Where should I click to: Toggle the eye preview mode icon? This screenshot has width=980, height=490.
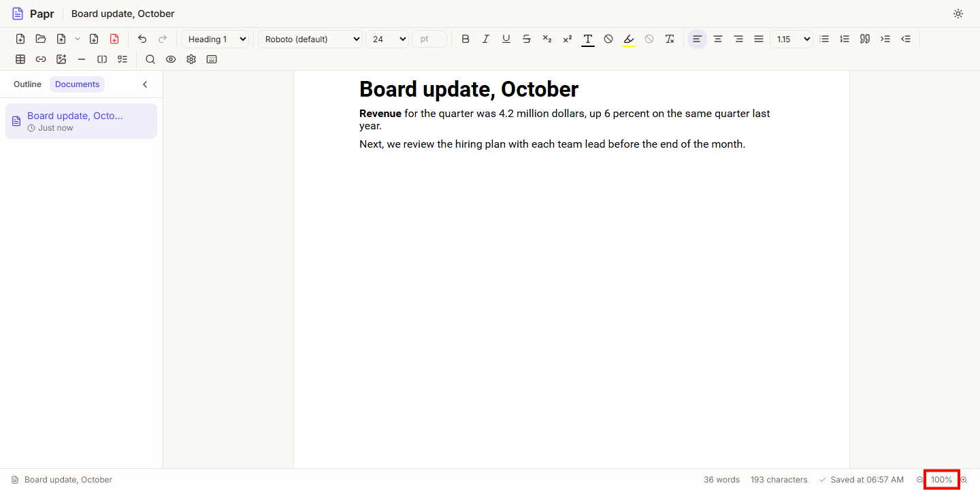click(x=171, y=59)
